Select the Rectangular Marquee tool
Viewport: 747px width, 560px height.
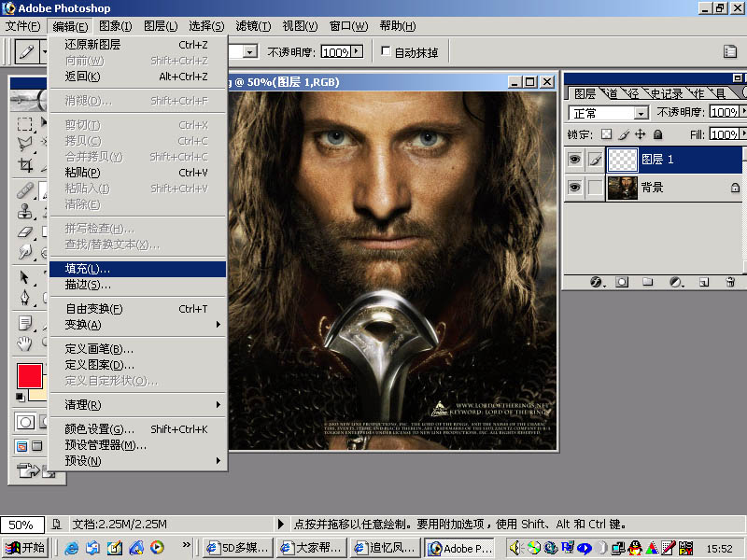(x=25, y=124)
